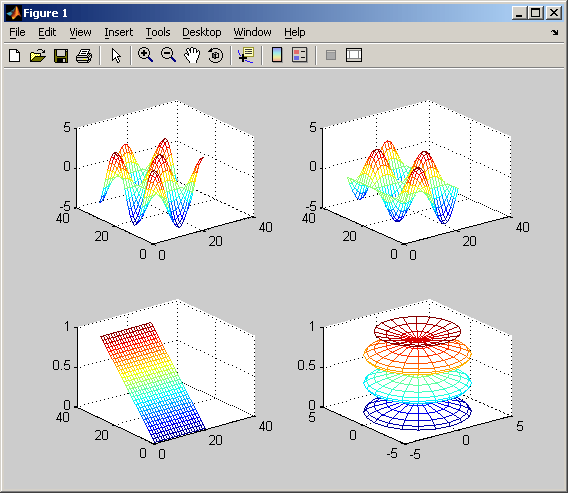The height and width of the screenshot is (493, 568).
Task: Print the figure via the printer icon
Action: [84, 55]
